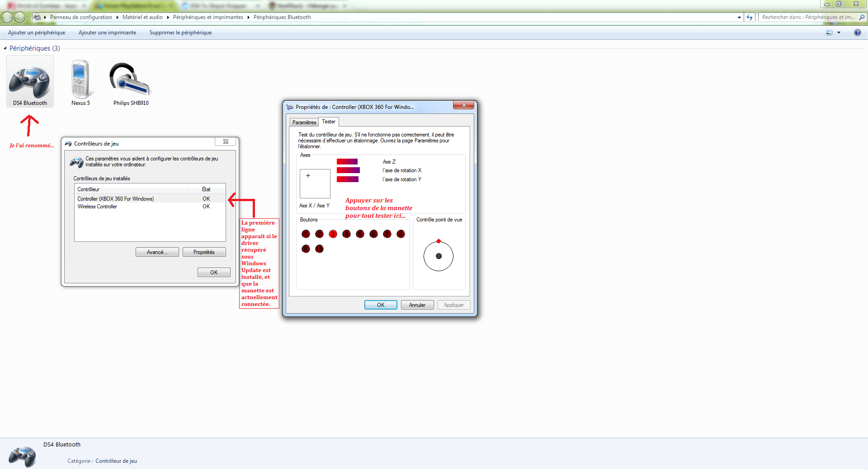Click the État column header
868x470 pixels.
pyautogui.click(x=206, y=189)
